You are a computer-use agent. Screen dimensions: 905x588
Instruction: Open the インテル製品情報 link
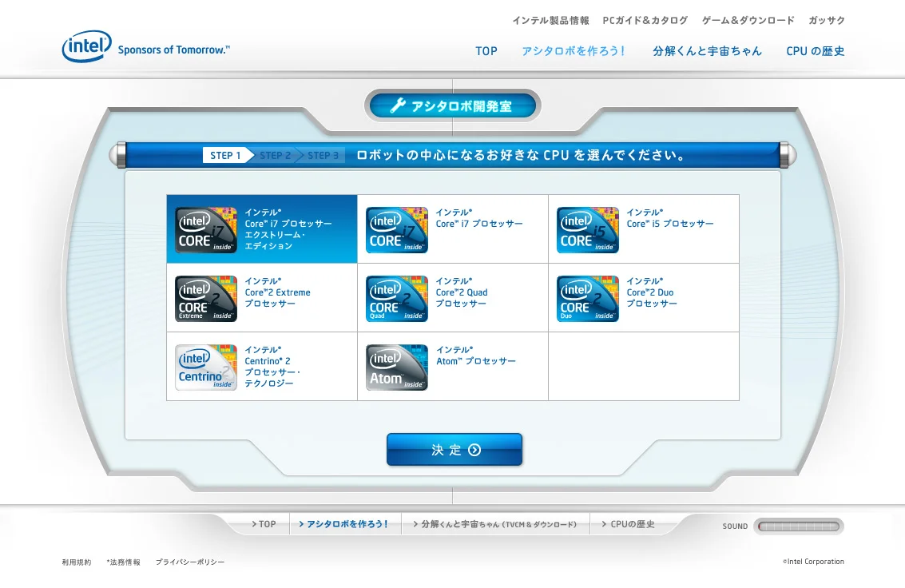click(550, 20)
